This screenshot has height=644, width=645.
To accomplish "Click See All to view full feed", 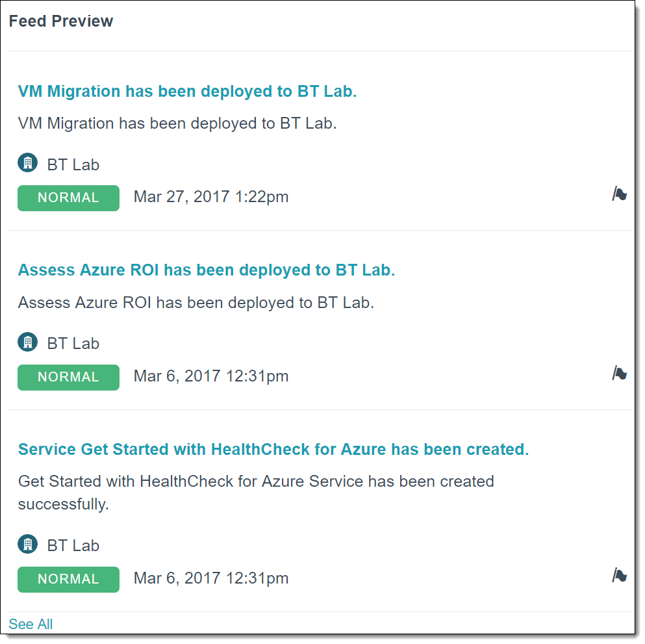I will point(31,624).
